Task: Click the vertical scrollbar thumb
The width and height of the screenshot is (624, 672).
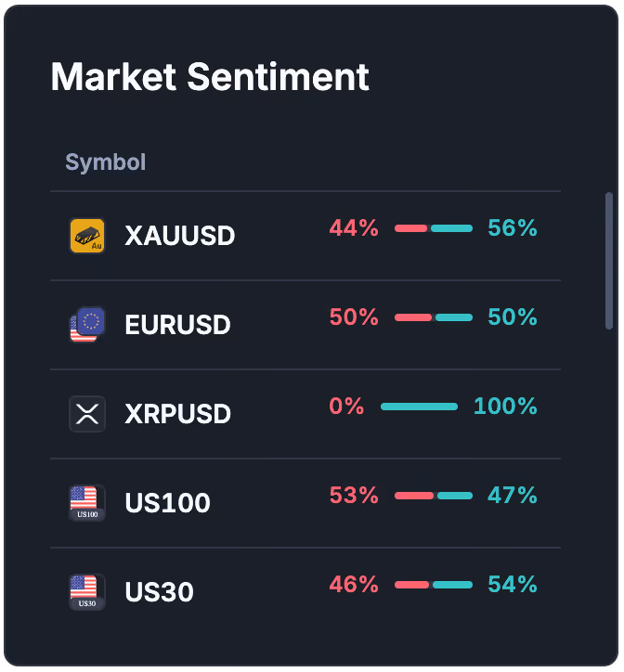Action: point(608,261)
